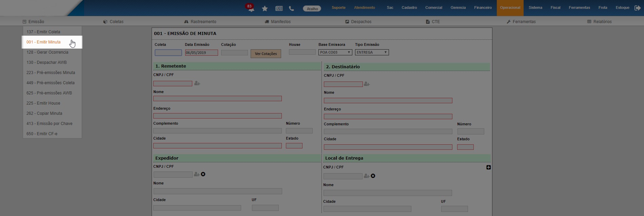Click the Atalho button
This screenshot has width=644, height=216.
(312, 8)
